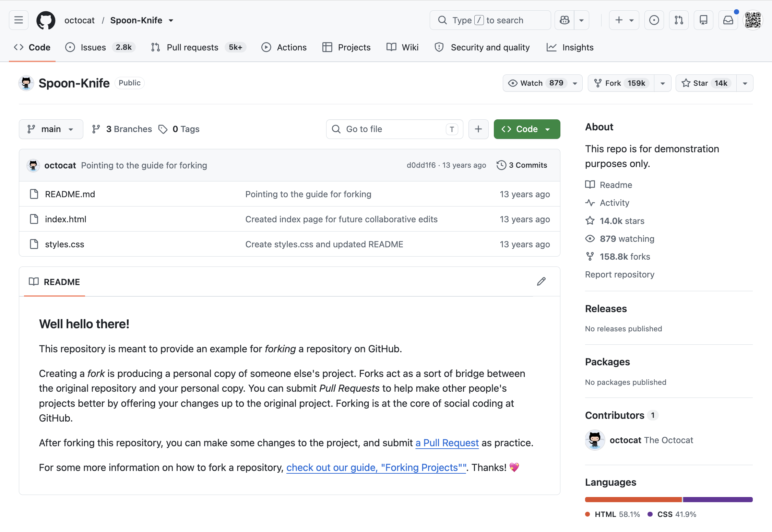The height and width of the screenshot is (532, 772).
Task: Open the README.md file
Action: tap(70, 194)
